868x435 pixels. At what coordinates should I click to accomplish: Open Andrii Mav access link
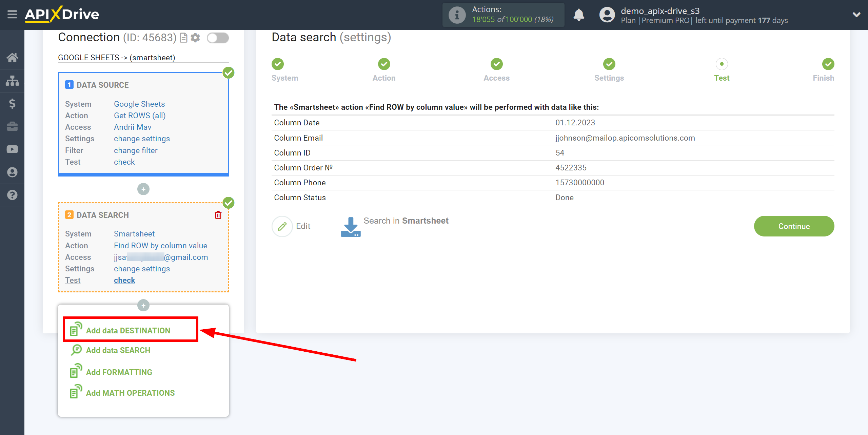click(x=133, y=127)
